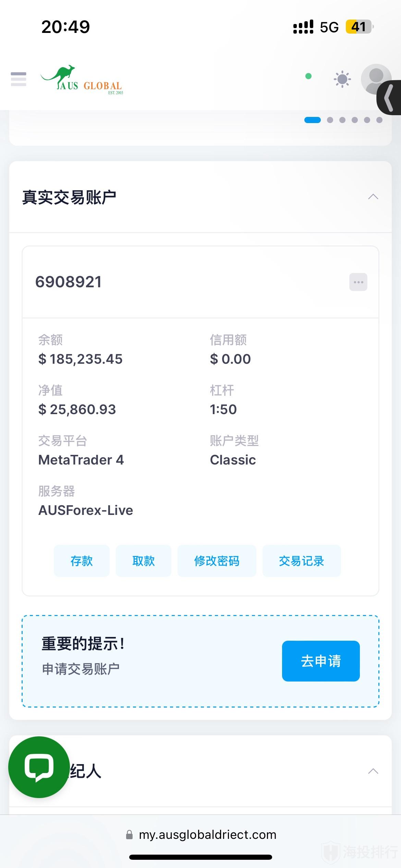Open the hamburger navigation menu

19,79
